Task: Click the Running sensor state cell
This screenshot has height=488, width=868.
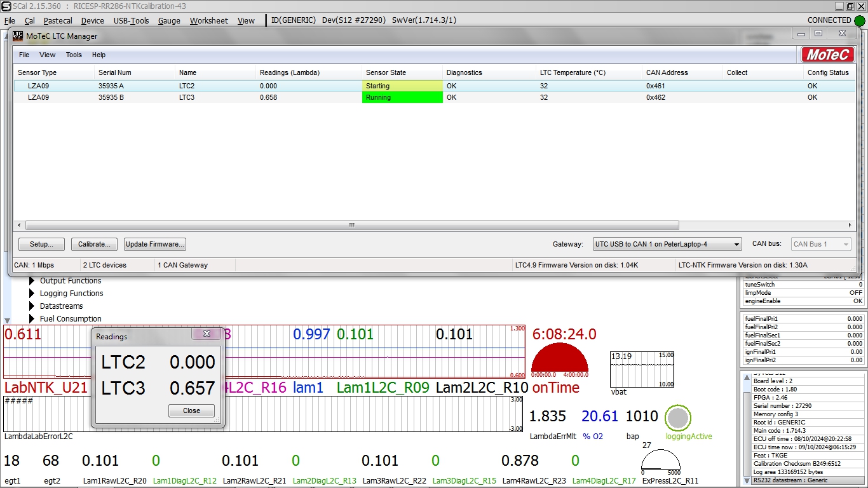Action: pyautogui.click(x=402, y=97)
